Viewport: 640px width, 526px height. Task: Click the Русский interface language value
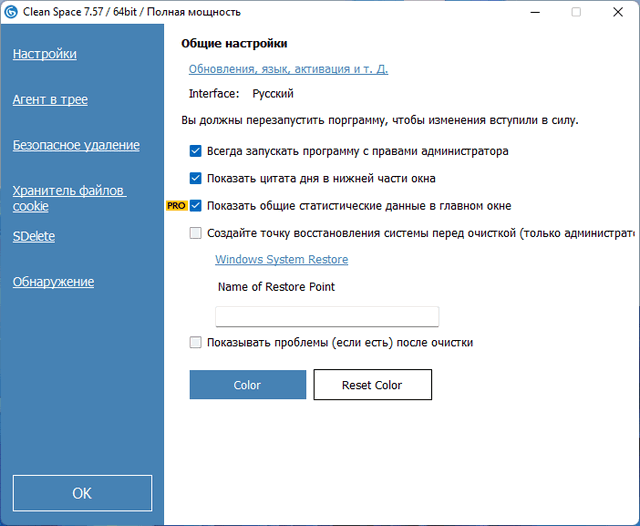tap(272, 94)
